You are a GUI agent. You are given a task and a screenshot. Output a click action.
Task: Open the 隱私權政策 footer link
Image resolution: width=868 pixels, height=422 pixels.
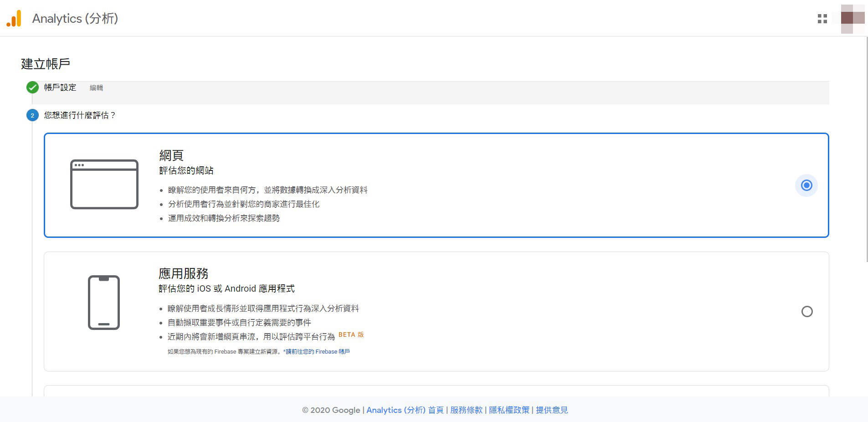point(509,410)
